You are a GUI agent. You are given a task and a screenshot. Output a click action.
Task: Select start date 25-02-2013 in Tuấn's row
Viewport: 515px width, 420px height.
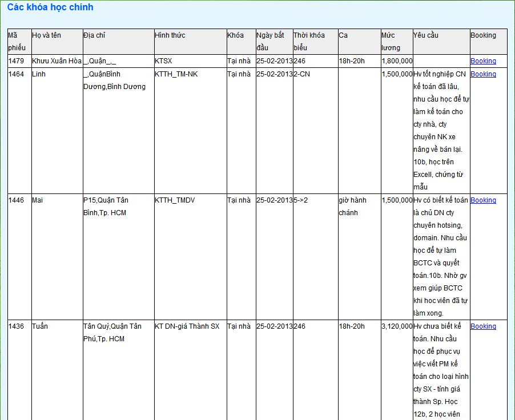pos(275,326)
